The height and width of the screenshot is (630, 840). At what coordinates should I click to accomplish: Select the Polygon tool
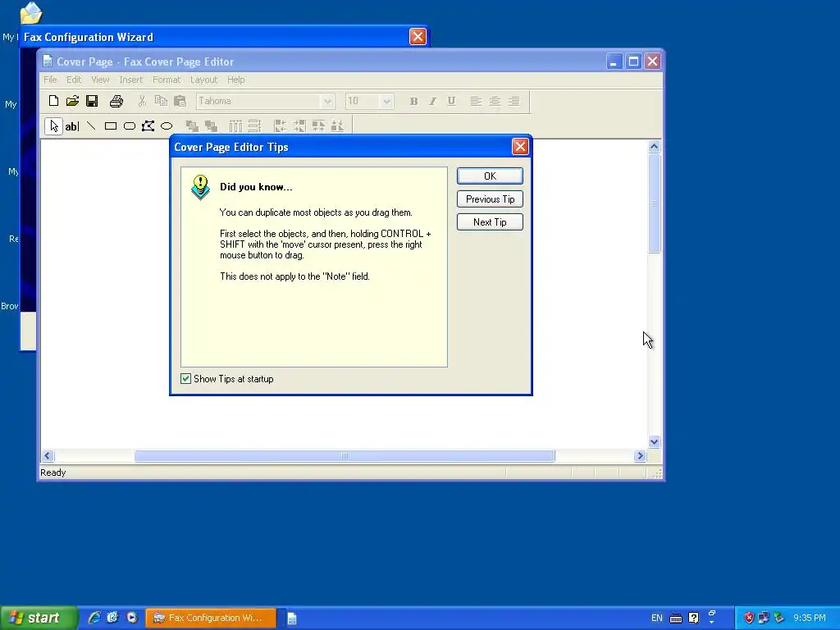[148, 126]
